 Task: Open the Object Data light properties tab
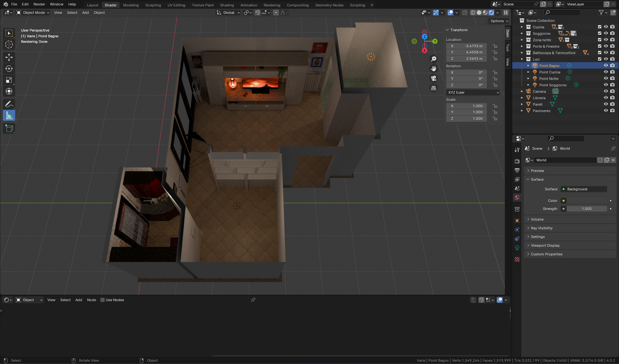tap(517, 248)
